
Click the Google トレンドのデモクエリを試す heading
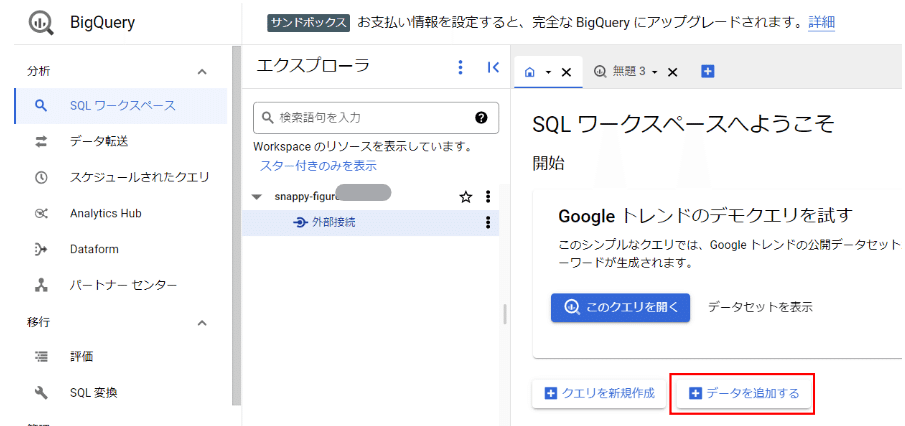(705, 216)
